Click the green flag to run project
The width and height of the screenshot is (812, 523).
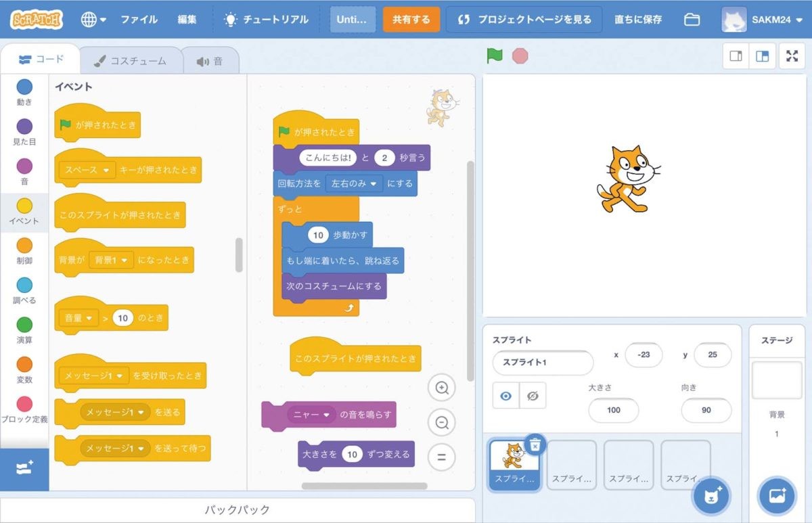(495, 56)
